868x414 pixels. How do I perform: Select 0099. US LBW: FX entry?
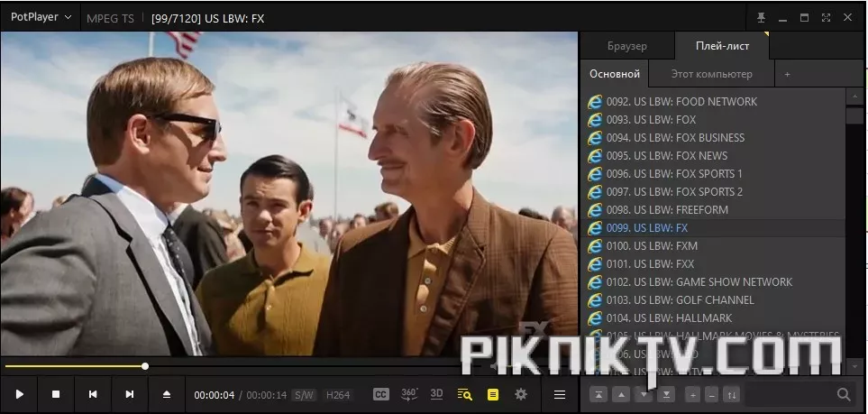(x=713, y=228)
